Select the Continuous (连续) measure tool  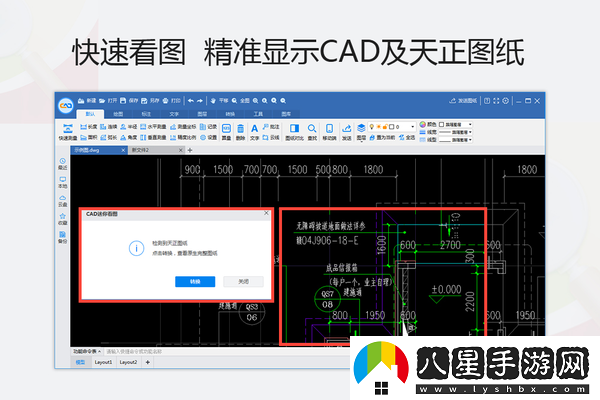(x=109, y=127)
